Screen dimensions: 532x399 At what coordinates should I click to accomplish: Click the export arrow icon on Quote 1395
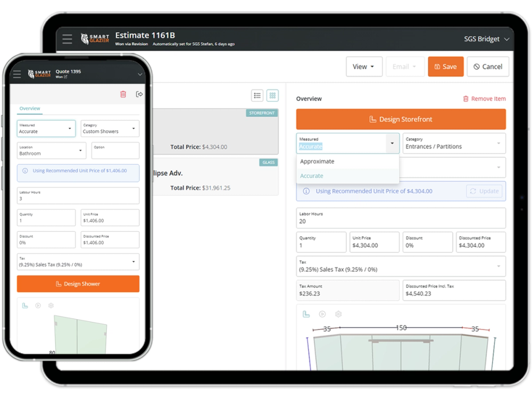coord(139,94)
